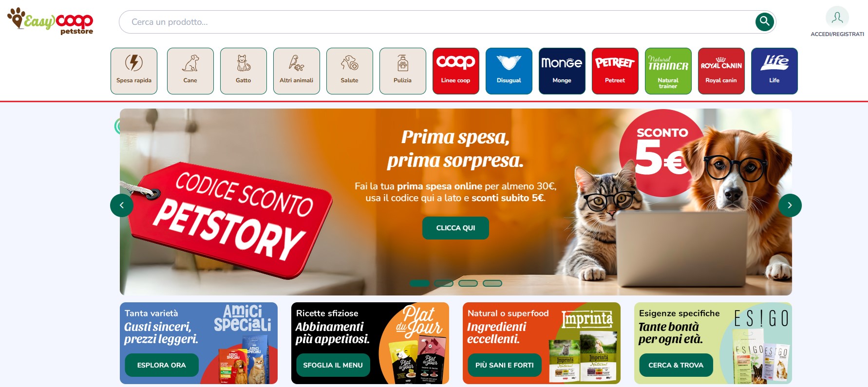Screen dimensions: 868x387
Task: Go to the EasyCoop petstore logo
Action: click(50, 21)
